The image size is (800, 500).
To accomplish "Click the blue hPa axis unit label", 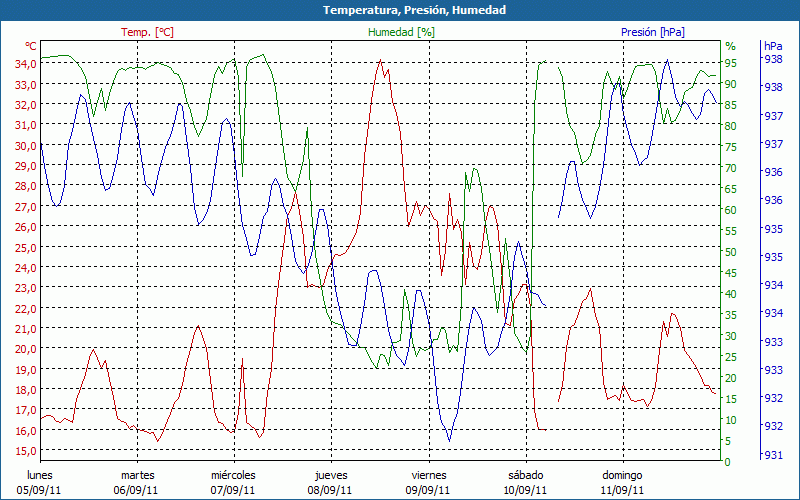I will click(773, 46).
